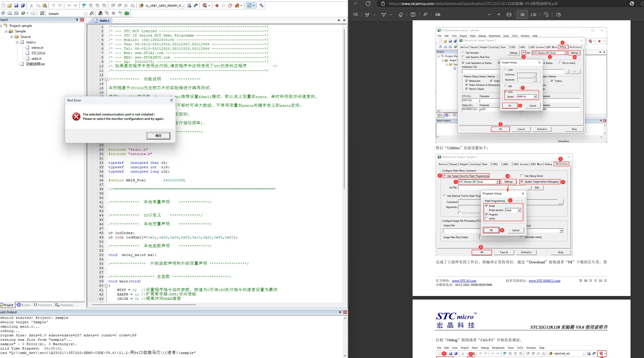Open Manage Project Items with the colored blocks icon

tap(100, 13)
